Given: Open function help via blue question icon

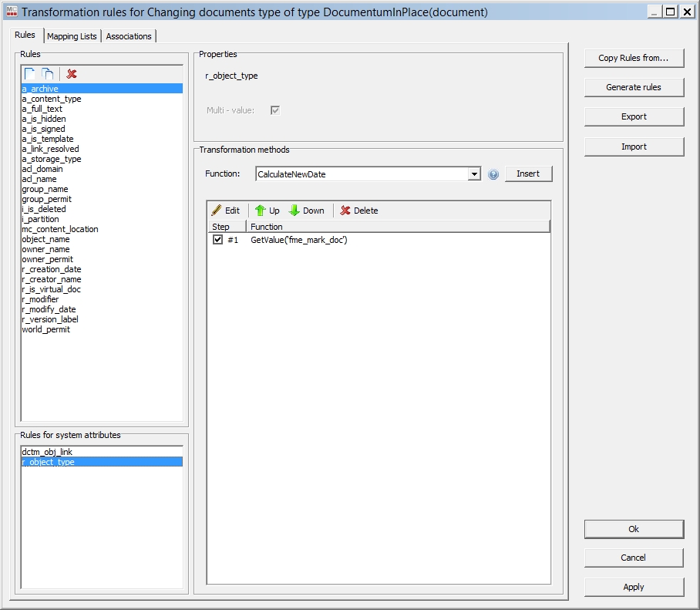Looking at the screenshot, I should click(x=493, y=174).
